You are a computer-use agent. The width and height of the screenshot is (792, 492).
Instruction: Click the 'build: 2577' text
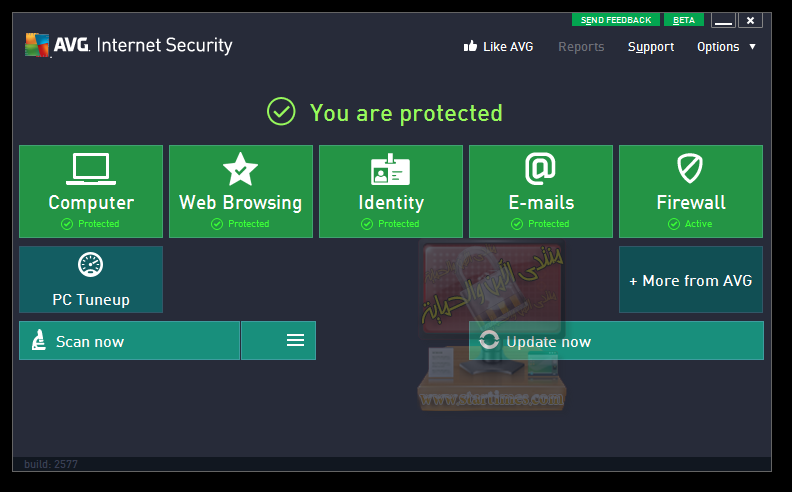click(x=51, y=464)
